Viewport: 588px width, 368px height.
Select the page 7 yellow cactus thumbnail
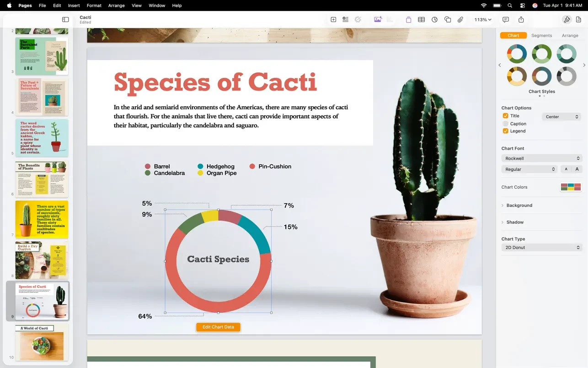42,219
